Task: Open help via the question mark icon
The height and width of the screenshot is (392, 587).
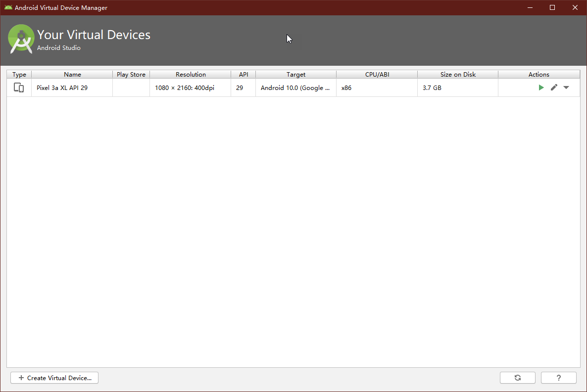Action: coord(558,377)
